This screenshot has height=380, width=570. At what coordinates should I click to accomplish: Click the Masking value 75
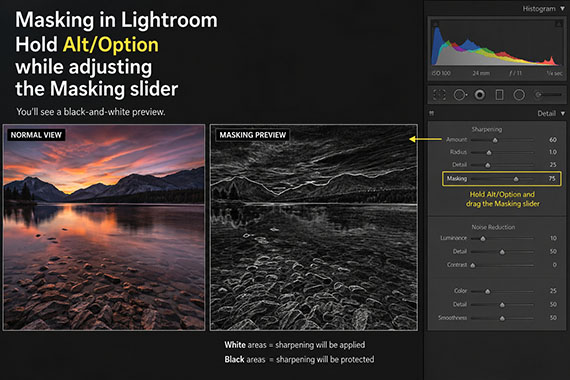[552, 179]
